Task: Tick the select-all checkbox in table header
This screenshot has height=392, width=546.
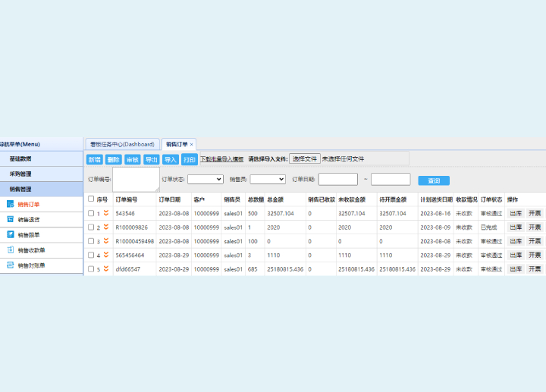Action: 91,199
